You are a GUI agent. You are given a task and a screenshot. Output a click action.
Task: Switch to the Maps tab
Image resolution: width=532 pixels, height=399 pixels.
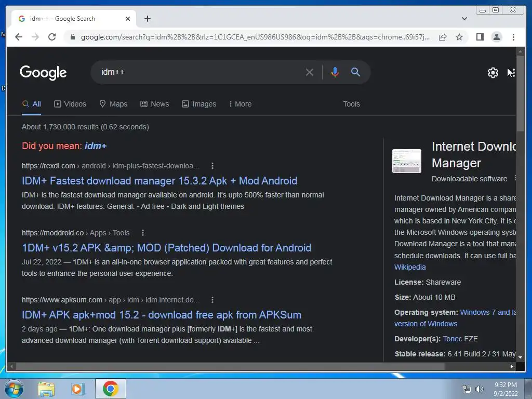pyautogui.click(x=113, y=104)
